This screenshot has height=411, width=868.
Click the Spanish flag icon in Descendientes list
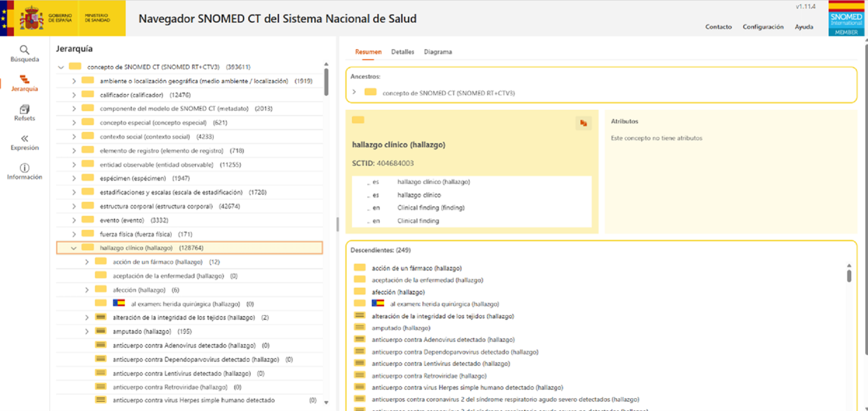378,303
